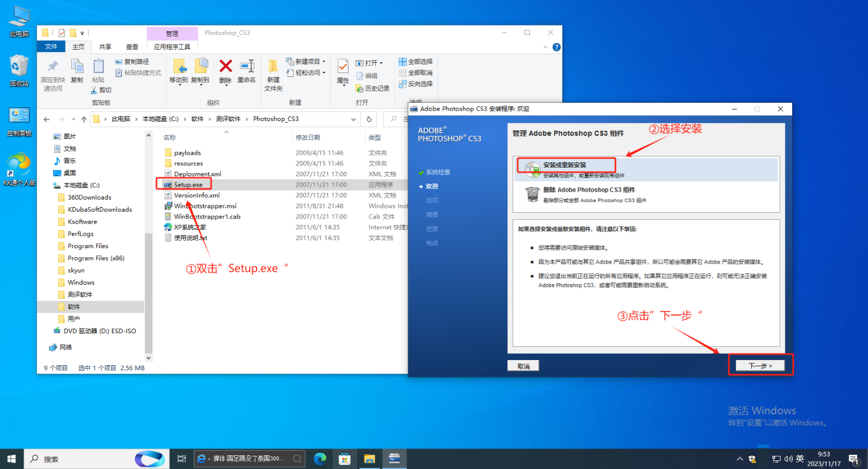Image resolution: width=868 pixels, height=469 pixels.
Task: Open the recent locations dropdown arrow
Action: (74, 119)
